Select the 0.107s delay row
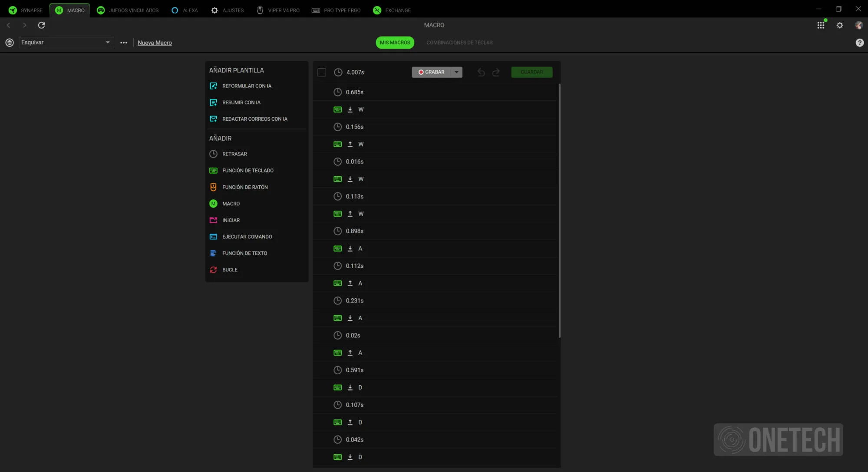The width and height of the screenshot is (868, 472). (x=434, y=405)
